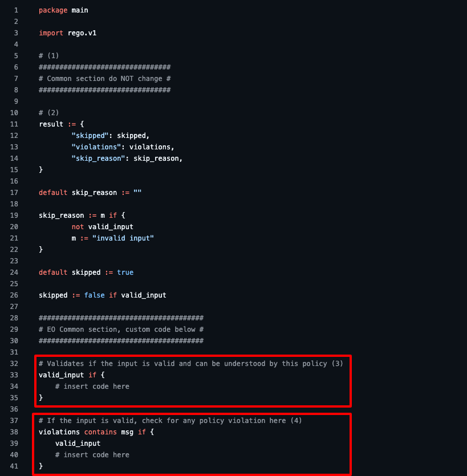The image size is (467, 476).
Task: Click the "skipped := false if valid_input" line
Action: coord(103,295)
